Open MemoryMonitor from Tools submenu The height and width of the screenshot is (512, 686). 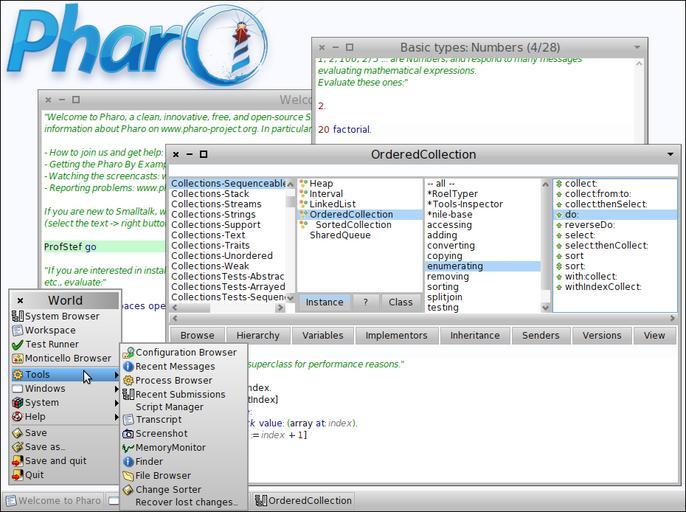(170, 448)
